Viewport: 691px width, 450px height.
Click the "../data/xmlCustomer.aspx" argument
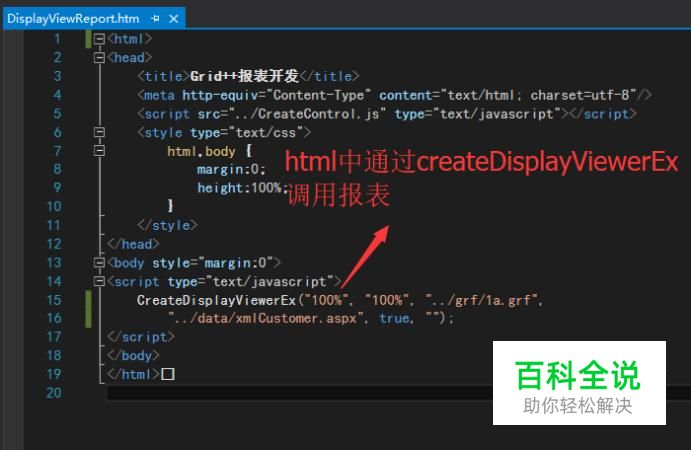coord(266,319)
